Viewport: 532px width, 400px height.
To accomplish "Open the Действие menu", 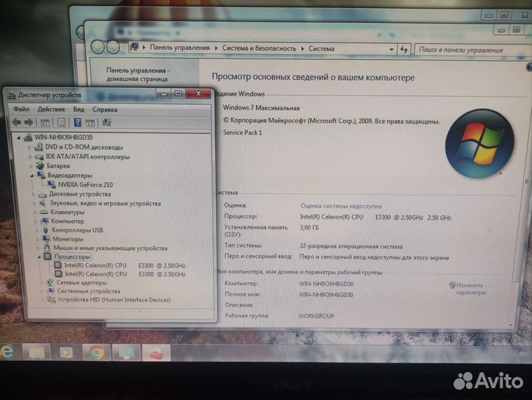I will click(51, 110).
